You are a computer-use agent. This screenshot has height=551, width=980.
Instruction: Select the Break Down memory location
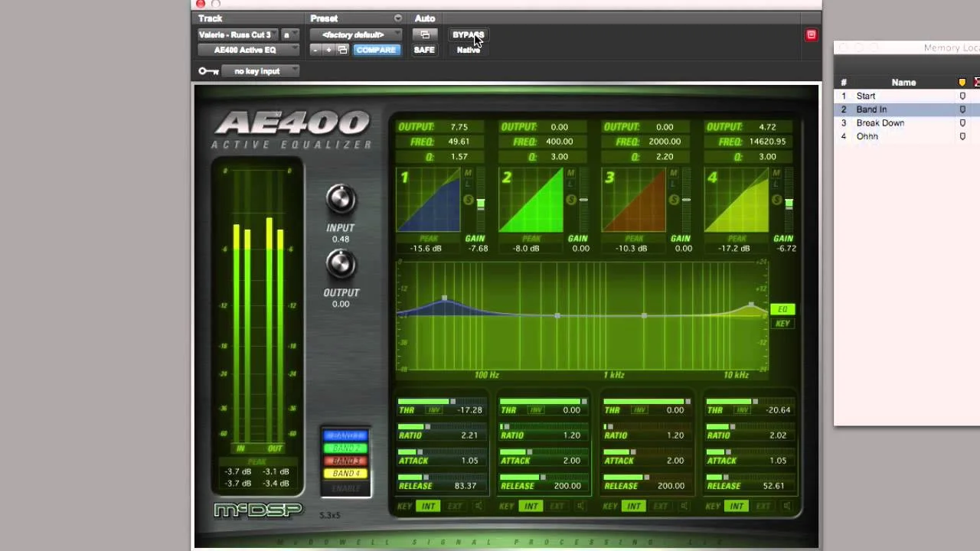click(x=880, y=122)
